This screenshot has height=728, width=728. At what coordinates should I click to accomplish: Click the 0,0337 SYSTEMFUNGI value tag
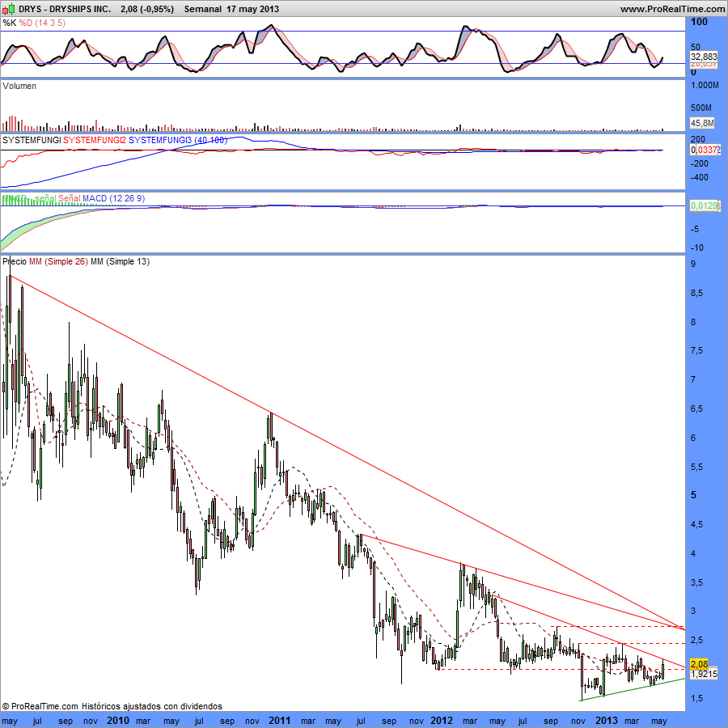click(705, 150)
